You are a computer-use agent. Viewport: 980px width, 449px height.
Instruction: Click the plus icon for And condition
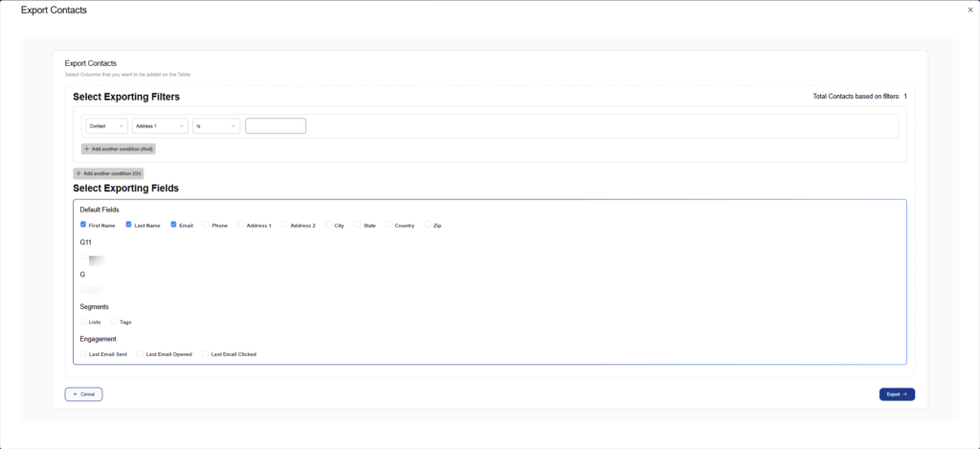(x=87, y=149)
